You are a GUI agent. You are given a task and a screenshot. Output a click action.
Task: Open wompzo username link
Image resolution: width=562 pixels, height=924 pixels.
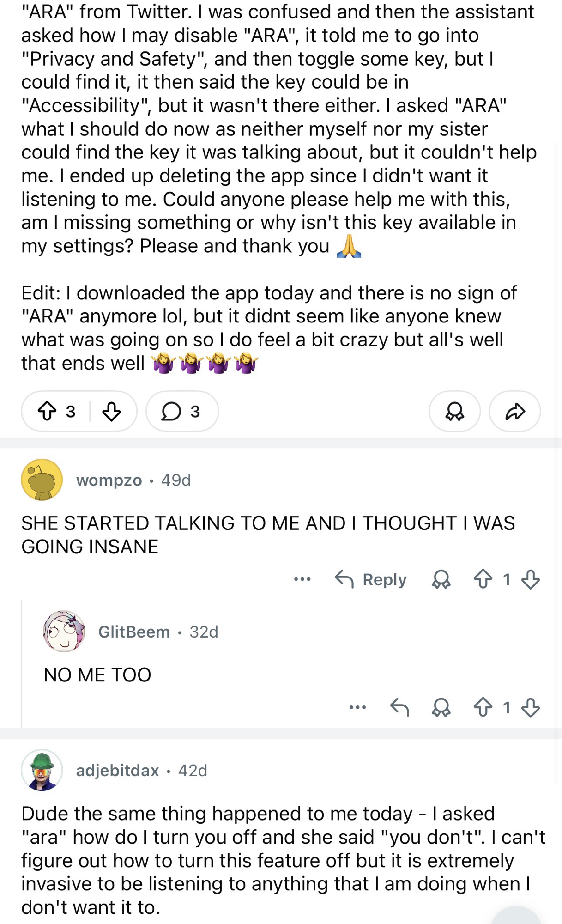(109, 480)
